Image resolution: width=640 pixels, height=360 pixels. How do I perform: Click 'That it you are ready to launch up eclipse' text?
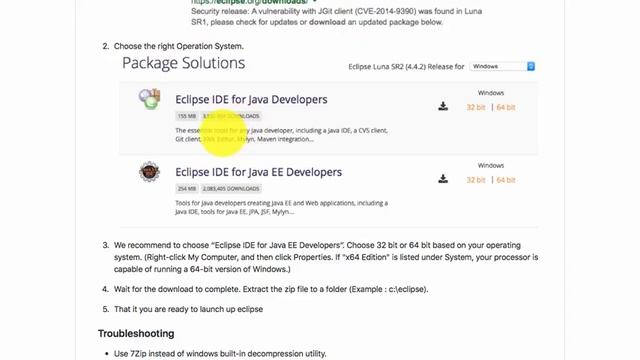coord(189,309)
